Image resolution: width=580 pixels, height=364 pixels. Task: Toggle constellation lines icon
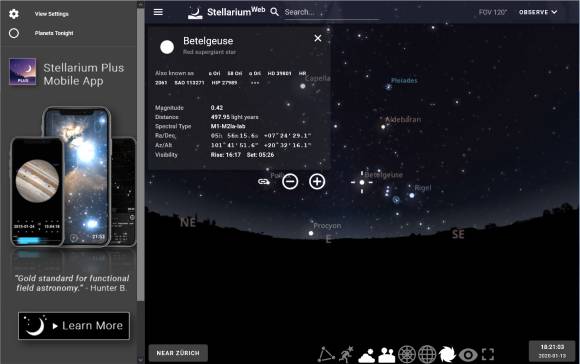pos(326,354)
